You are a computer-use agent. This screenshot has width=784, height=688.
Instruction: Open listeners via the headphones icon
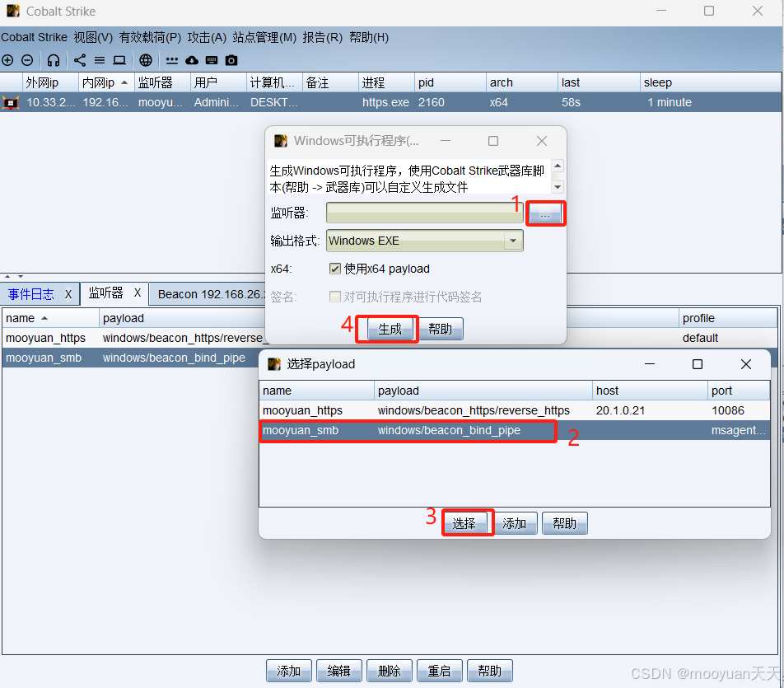pyautogui.click(x=54, y=60)
